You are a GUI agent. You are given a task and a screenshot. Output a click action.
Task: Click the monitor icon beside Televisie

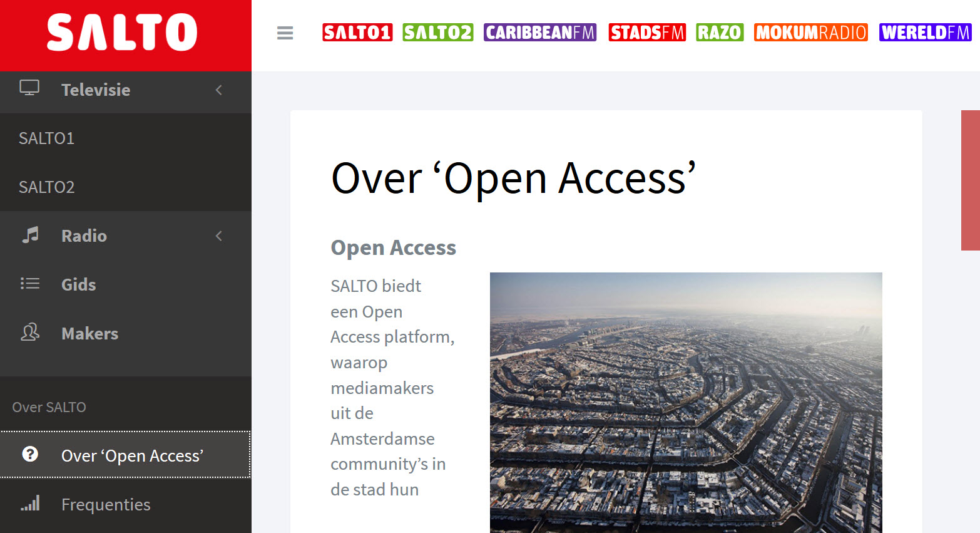coord(29,88)
